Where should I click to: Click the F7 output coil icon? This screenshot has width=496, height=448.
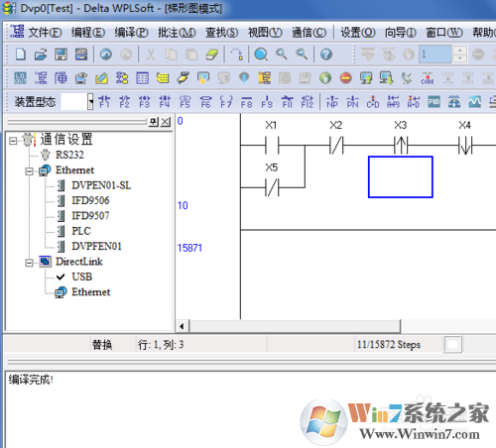point(226,102)
